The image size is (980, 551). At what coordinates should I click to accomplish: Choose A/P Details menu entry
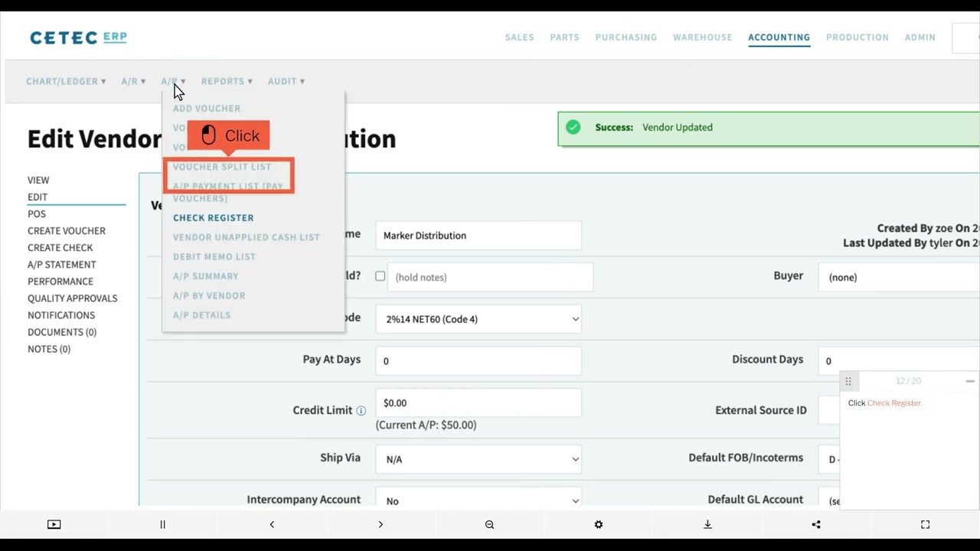(x=201, y=315)
